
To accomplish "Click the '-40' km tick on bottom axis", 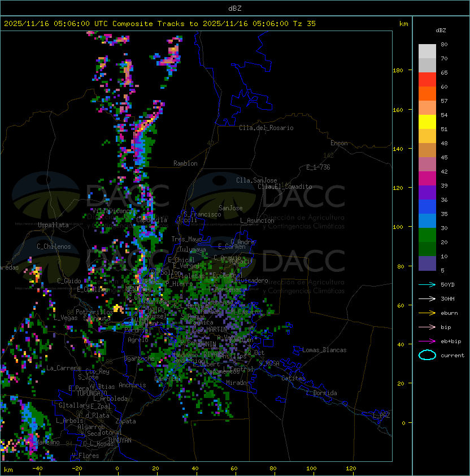I will click(37, 469).
